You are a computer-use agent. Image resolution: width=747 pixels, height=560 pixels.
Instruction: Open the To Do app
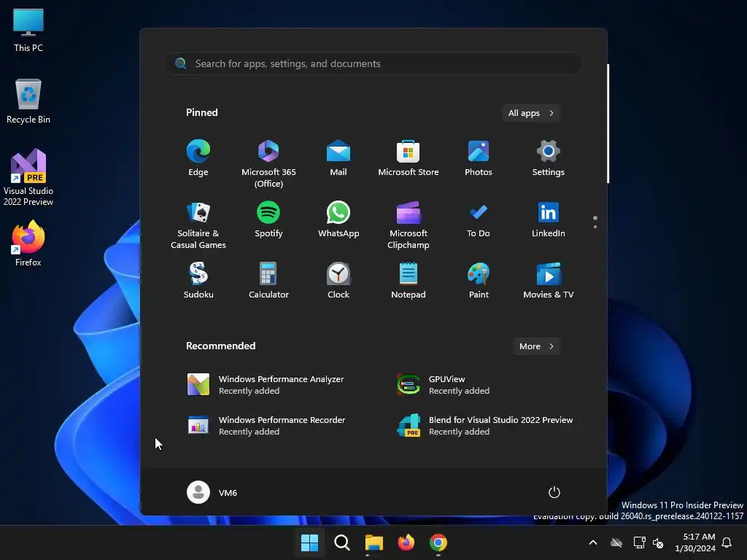tap(479, 219)
